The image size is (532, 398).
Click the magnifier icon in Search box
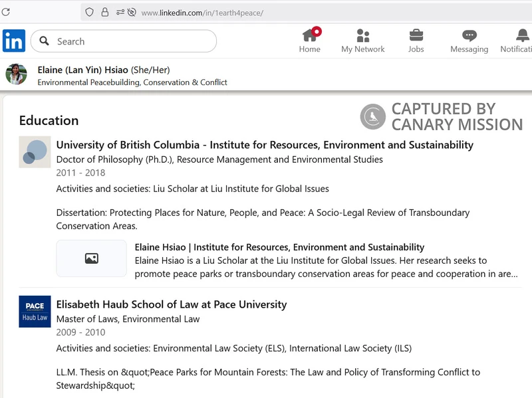[x=44, y=41]
